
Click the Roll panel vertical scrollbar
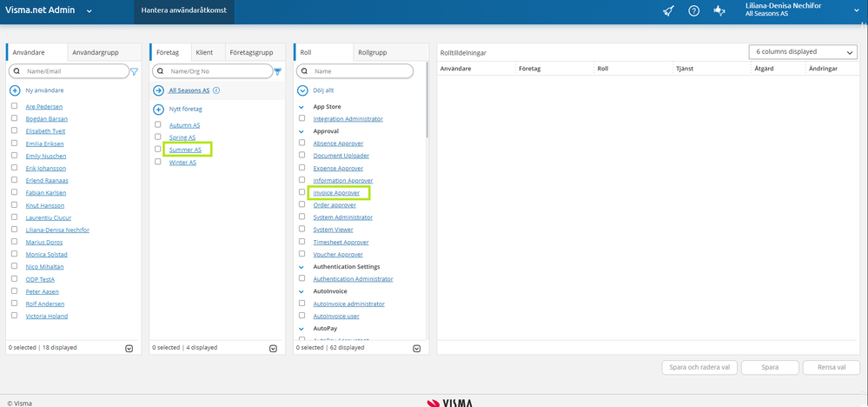tap(427, 100)
